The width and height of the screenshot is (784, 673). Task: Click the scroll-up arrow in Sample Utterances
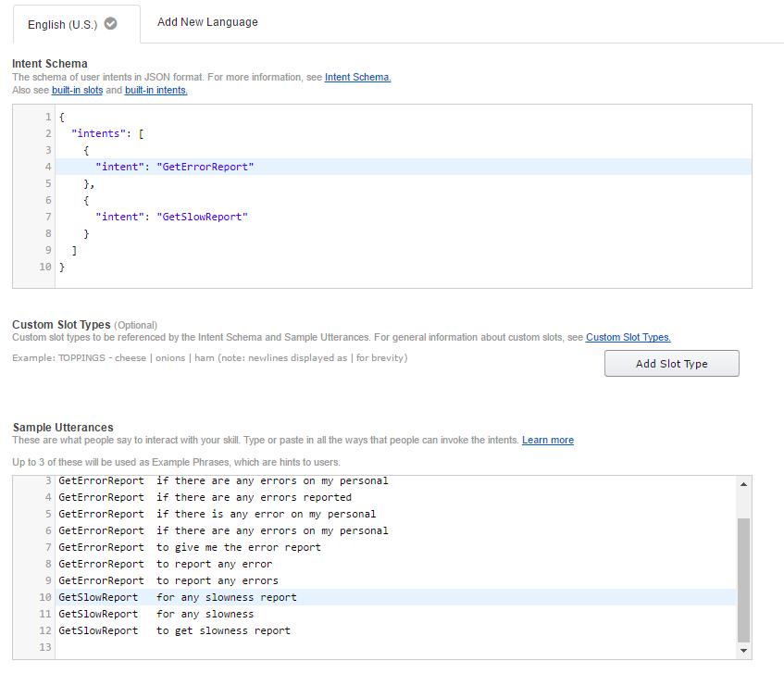pos(743,482)
